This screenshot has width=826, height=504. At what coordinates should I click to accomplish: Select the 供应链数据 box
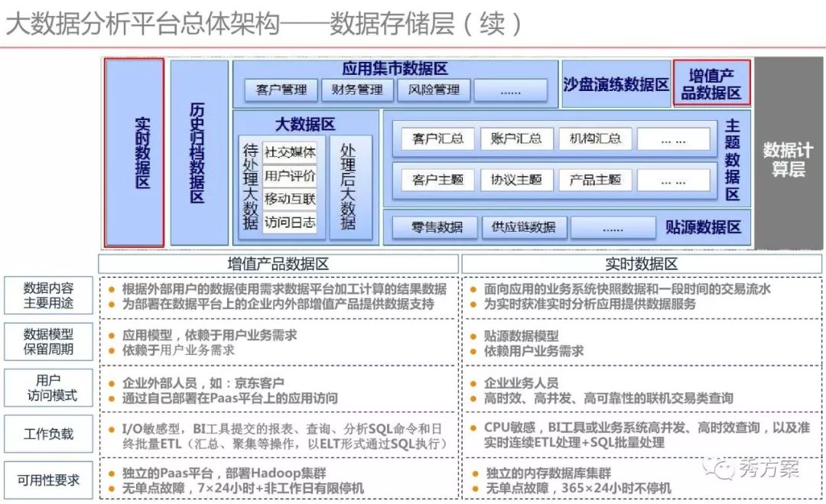tap(524, 227)
